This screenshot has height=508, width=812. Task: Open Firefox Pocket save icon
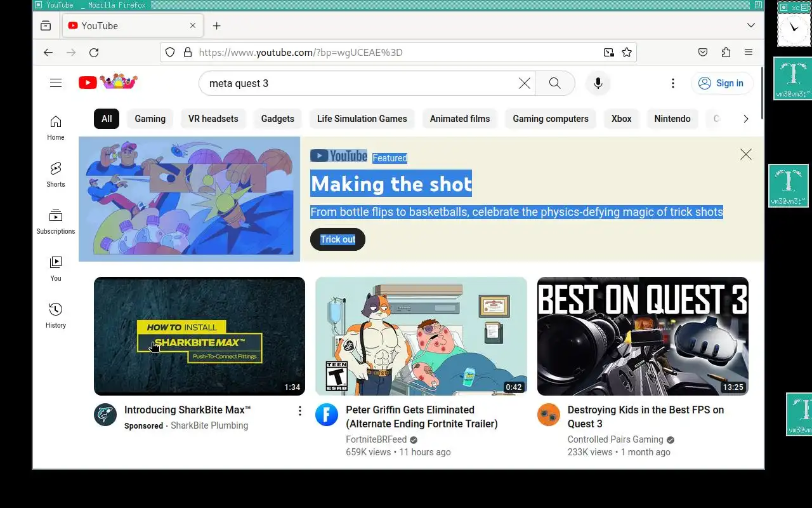703,53
